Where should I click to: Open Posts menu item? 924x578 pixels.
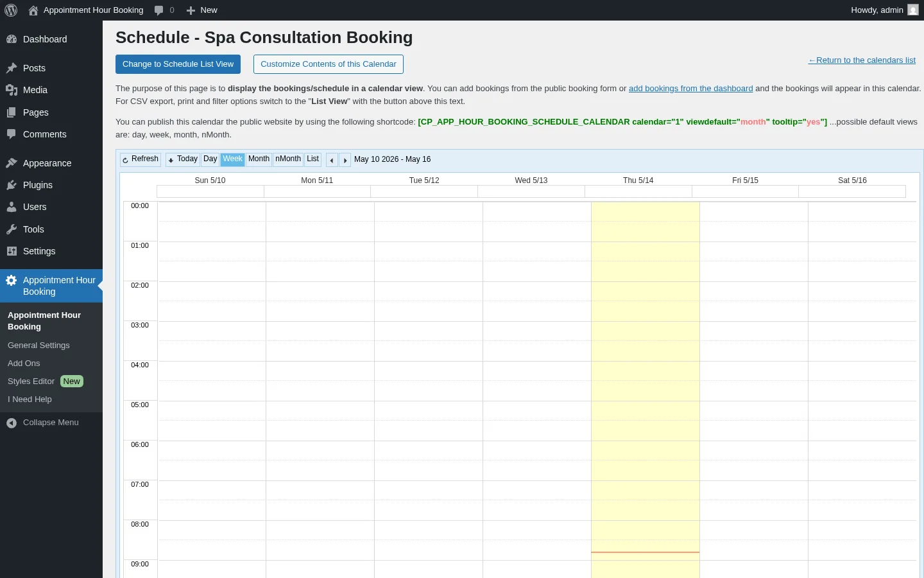click(51, 68)
